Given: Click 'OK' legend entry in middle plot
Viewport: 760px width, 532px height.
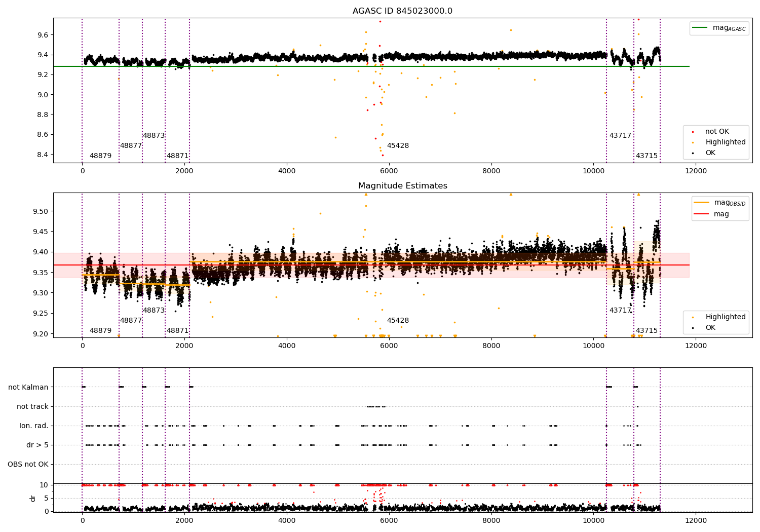Looking at the screenshot, I should coord(710,328).
